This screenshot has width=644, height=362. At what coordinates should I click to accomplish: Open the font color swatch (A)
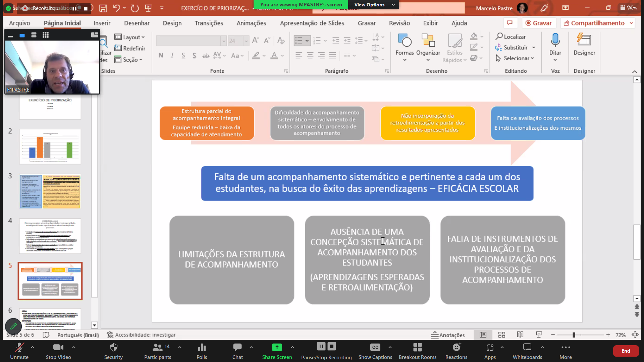(274, 55)
